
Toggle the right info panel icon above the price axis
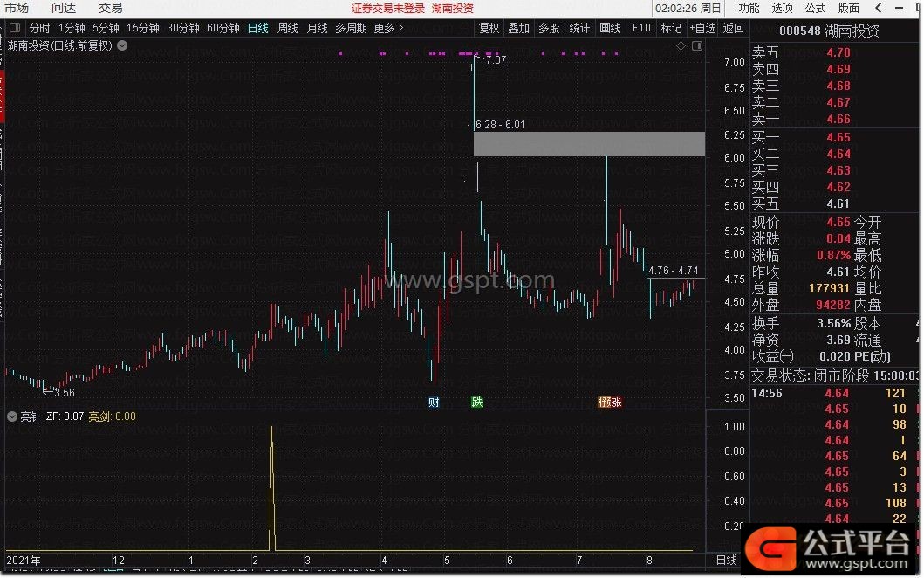click(697, 46)
